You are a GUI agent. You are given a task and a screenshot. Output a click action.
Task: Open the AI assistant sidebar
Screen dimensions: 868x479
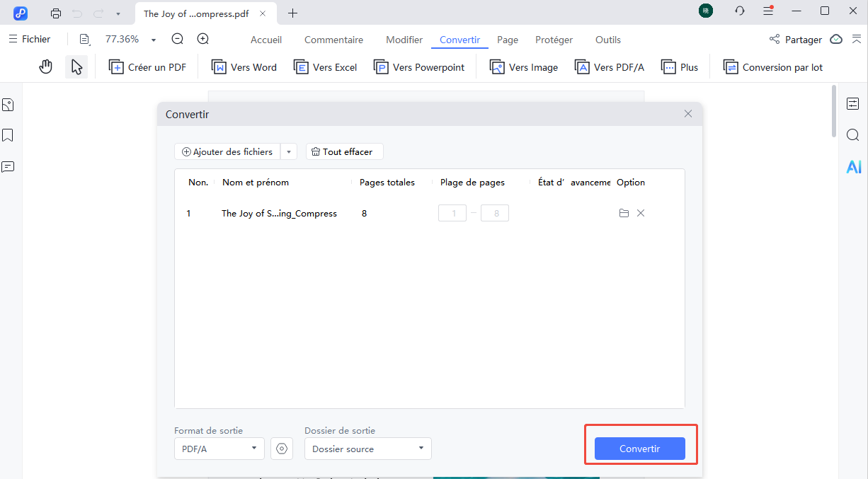[854, 166]
